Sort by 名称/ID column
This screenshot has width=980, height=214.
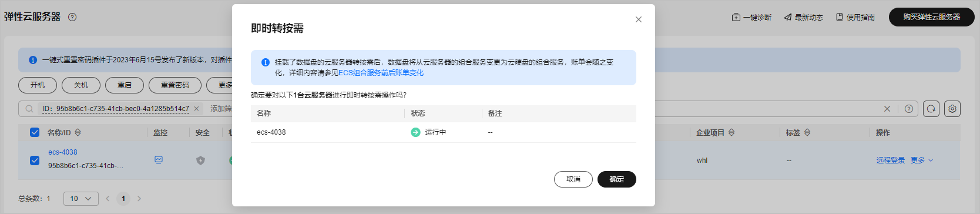pyautogui.click(x=78, y=133)
